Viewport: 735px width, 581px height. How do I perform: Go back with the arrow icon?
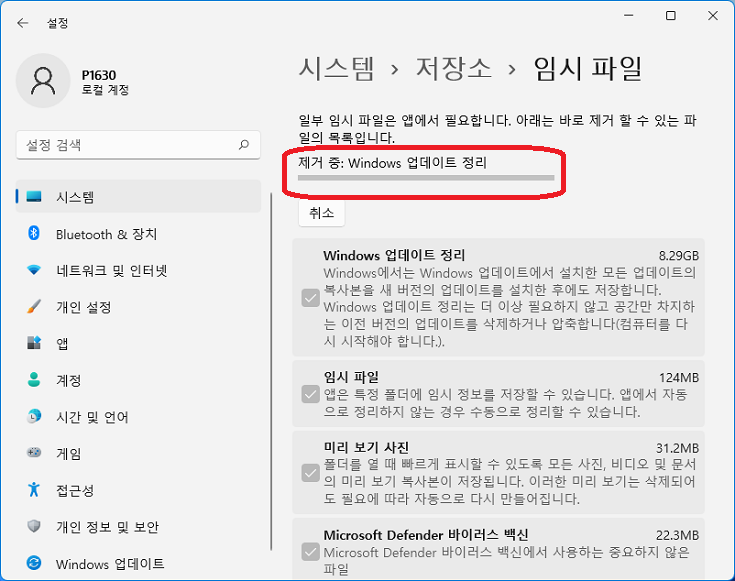click(22, 23)
